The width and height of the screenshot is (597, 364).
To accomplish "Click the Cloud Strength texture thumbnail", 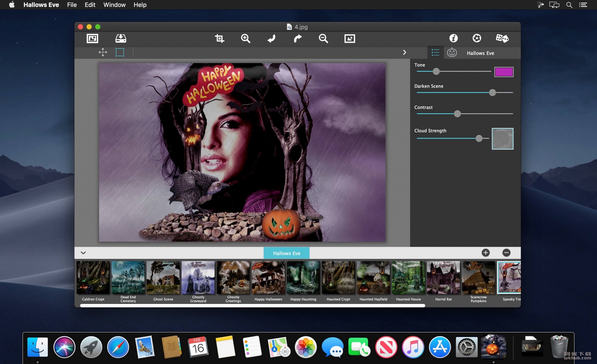I will (x=503, y=139).
